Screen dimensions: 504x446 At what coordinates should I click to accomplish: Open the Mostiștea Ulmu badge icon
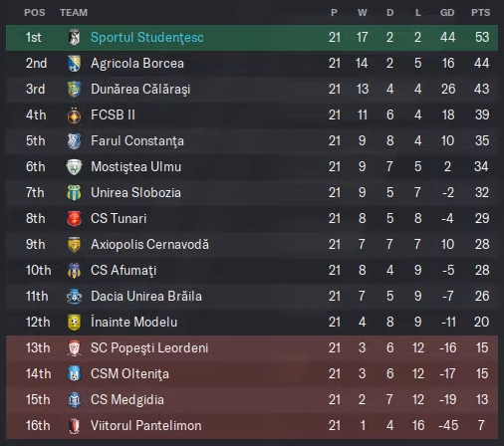[x=75, y=166]
